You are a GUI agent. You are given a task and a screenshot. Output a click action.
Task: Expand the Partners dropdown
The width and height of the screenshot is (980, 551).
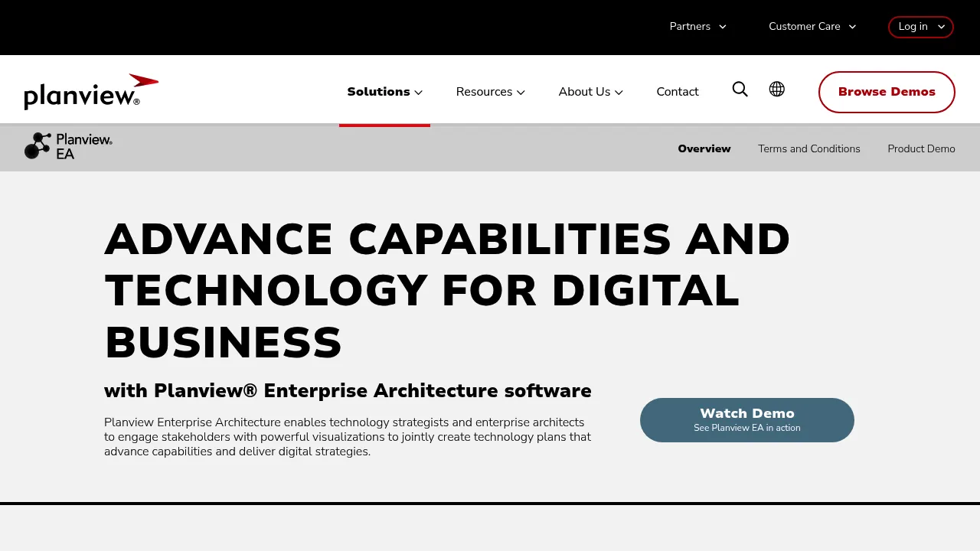point(697,26)
